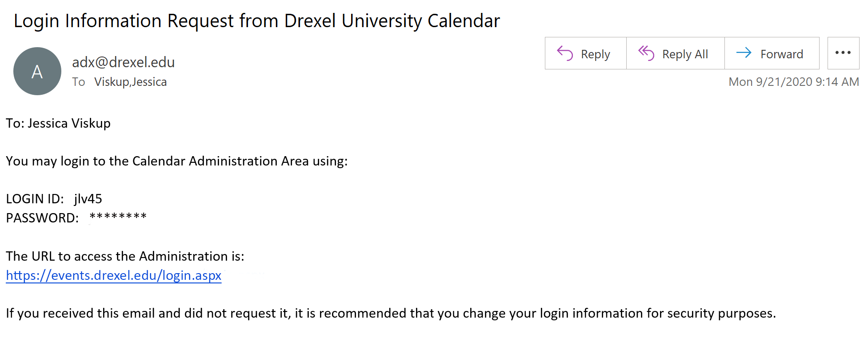
Task: Click the "Calendar Administration Area" sentence
Action: click(x=177, y=161)
